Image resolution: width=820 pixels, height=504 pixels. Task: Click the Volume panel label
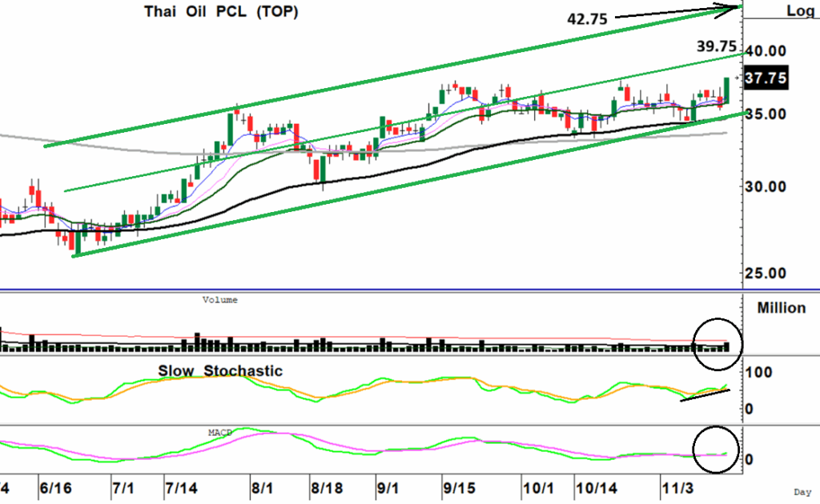coord(219,301)
